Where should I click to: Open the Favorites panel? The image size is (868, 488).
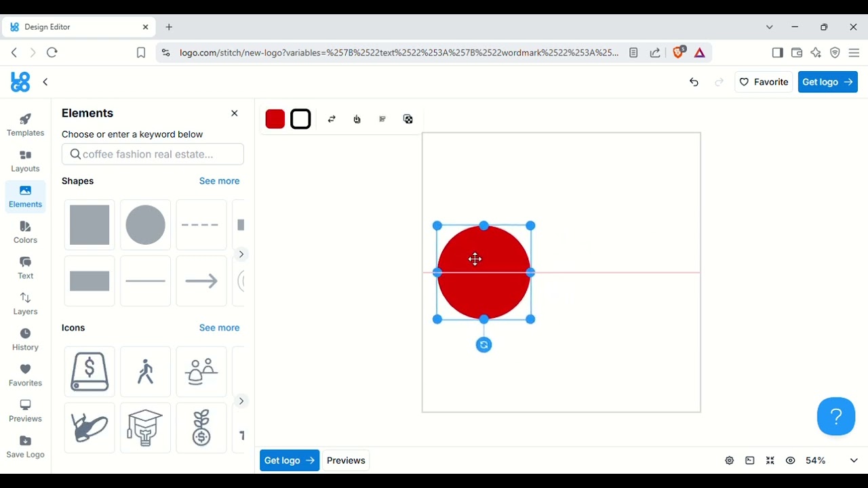click(26, 375)
